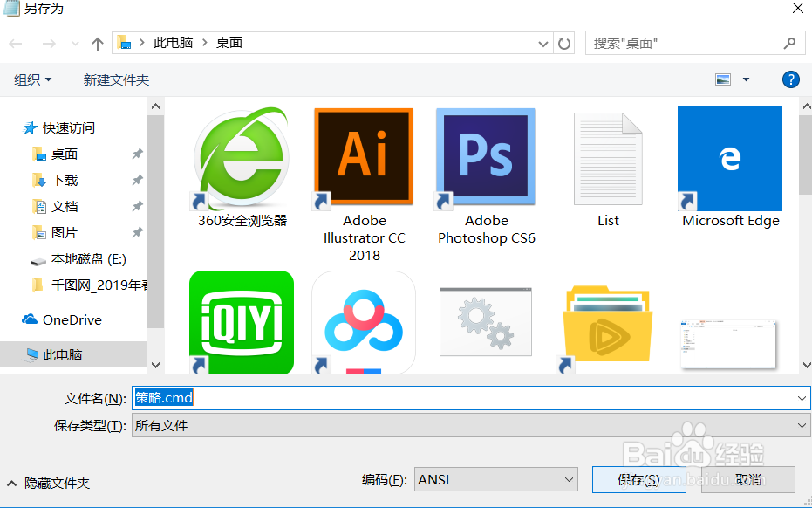The width and height of the screenshot is (812, 508).
Task: Select the Adobe Illustrator CC 2018 icon
Action: pyautogui.click(x=364, y=158)
